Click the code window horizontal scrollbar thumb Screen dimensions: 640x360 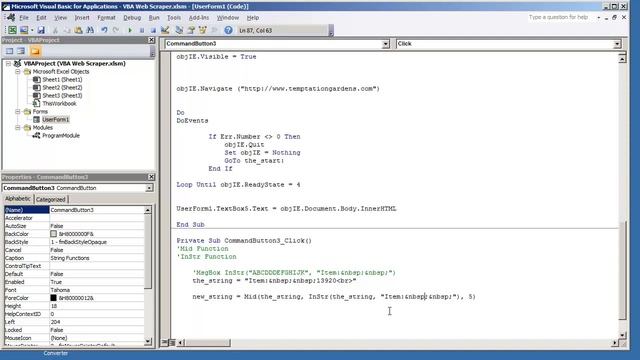[208, 343]
